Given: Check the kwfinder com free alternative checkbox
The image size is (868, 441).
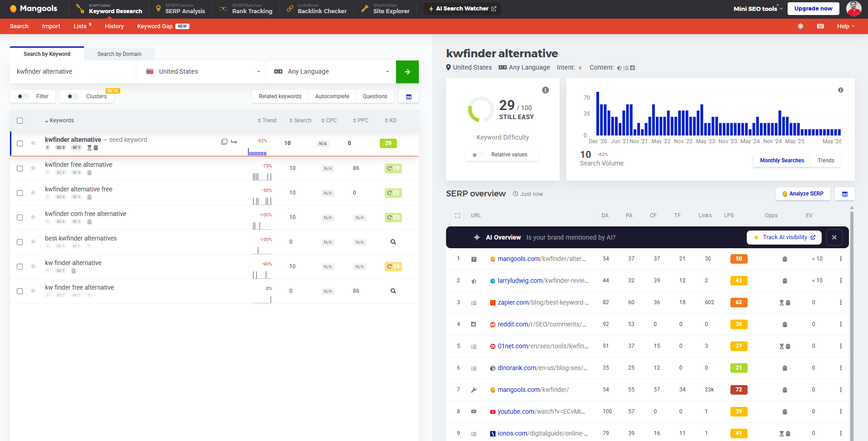Looking at the screenshot, I should coord(20,217).
